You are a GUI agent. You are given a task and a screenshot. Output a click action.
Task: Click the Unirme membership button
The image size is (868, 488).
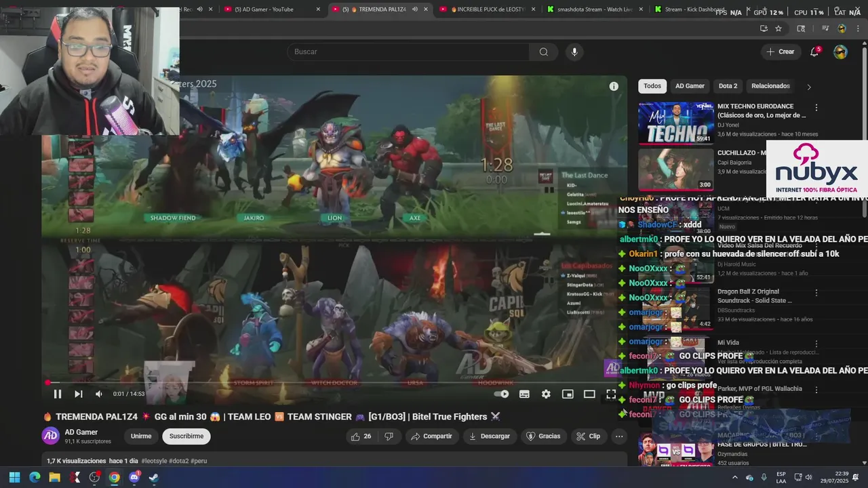click(x=141, y=436)
